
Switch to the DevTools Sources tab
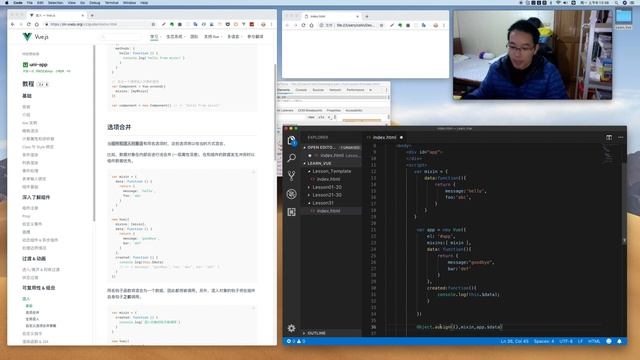318,90
